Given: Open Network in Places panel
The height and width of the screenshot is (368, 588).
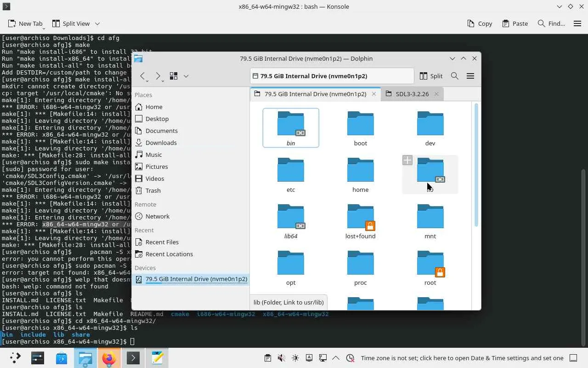Looking at the screenshot, I should [x=191, y=216].
